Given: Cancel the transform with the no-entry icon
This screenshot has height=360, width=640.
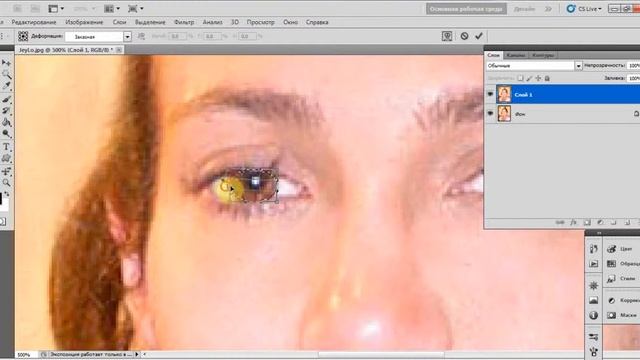Looking at the screenshot, I should tap(464, 36).
